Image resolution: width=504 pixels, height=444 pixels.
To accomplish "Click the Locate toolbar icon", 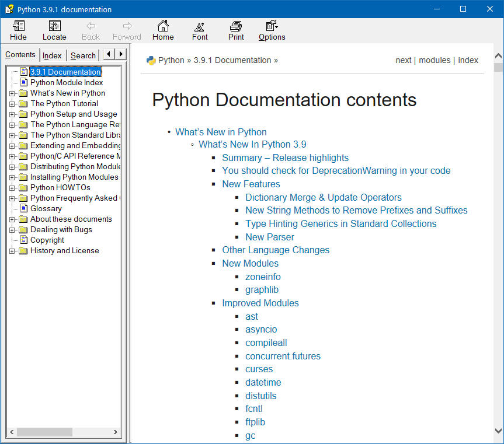I will 55,26.
